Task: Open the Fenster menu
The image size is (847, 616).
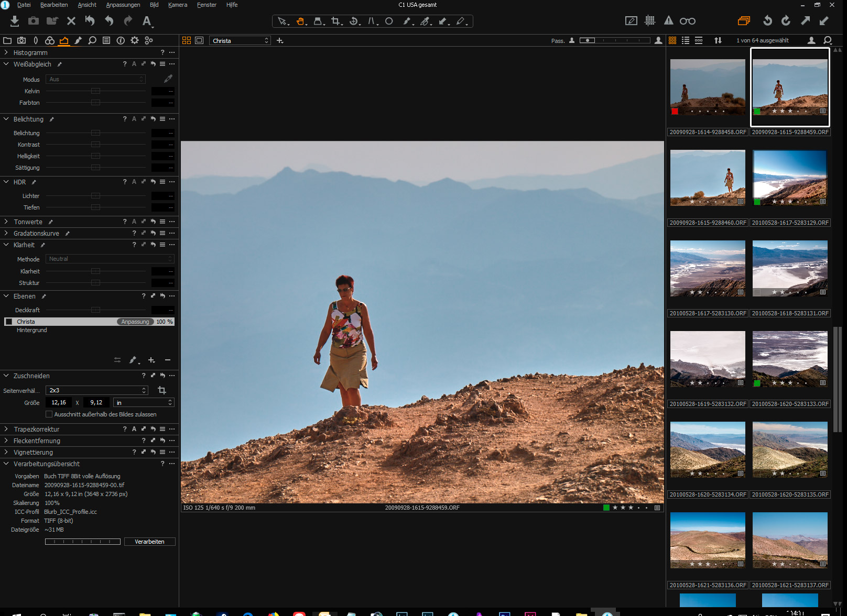Action: tap(207, 5)
